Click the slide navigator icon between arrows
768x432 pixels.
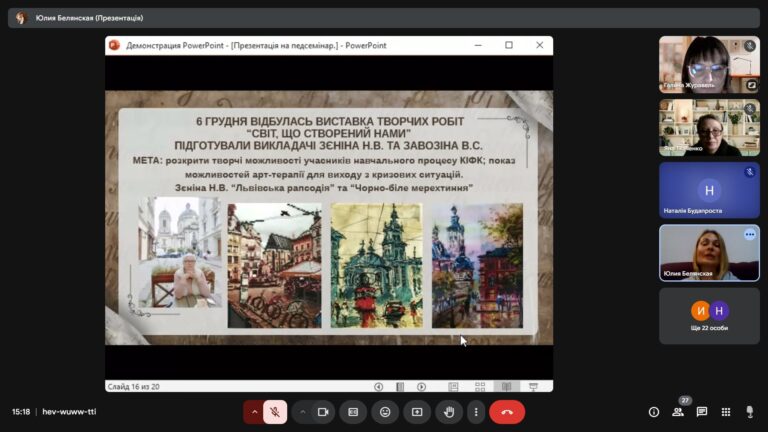coord(400,386)
